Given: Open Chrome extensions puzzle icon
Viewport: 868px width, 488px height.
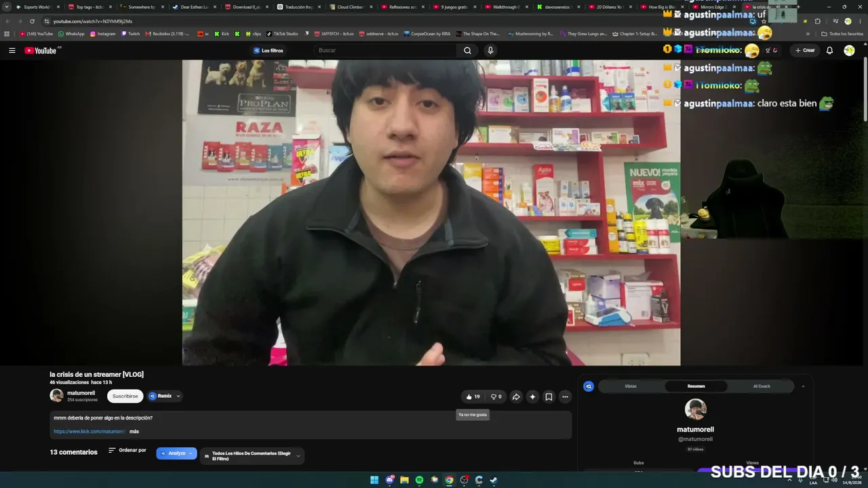Looking at the screenshot, I should (x=818, y=21).
